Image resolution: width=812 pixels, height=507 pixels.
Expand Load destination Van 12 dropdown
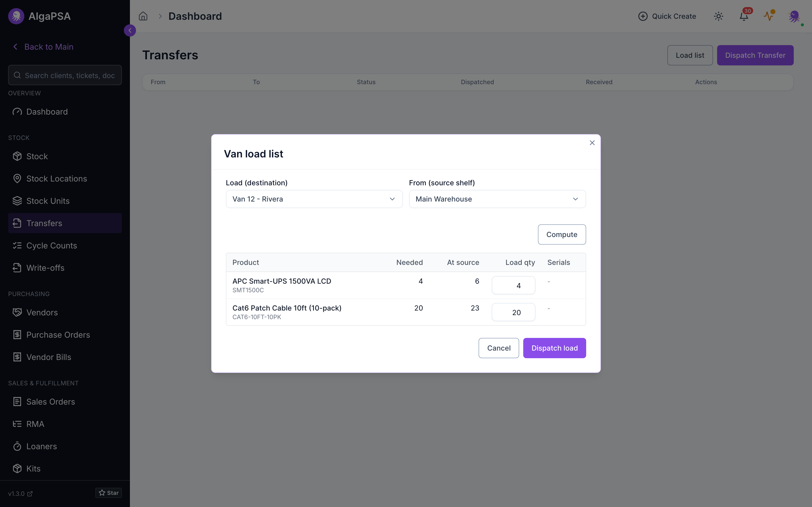[x=314, y=199]
